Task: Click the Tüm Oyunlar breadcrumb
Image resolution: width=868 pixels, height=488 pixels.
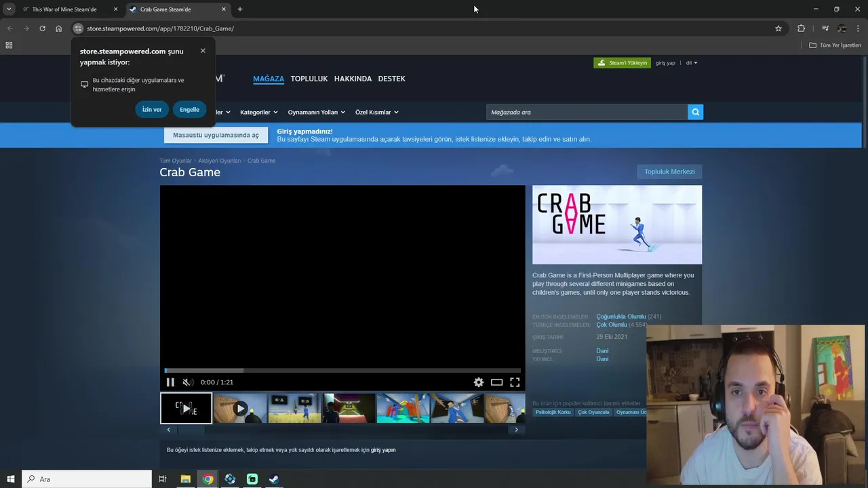Action: point(176,161)
